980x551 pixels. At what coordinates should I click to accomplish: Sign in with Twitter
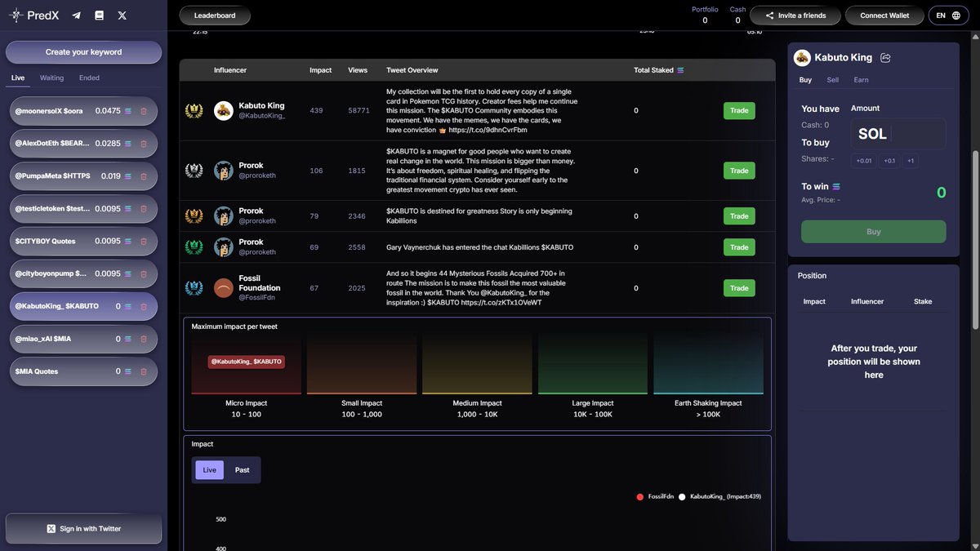[83, 529]
